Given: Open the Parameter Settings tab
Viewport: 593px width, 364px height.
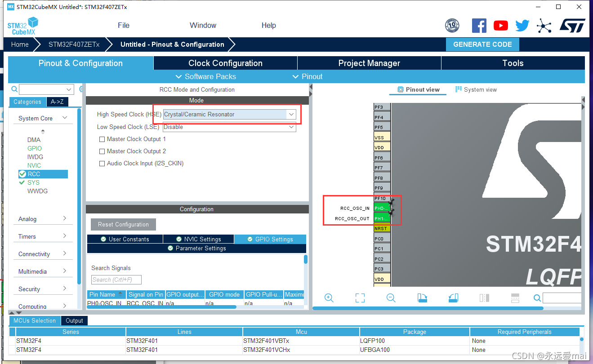Looking at the screenshot, I should pyautogui.click(x=196, y=248).
